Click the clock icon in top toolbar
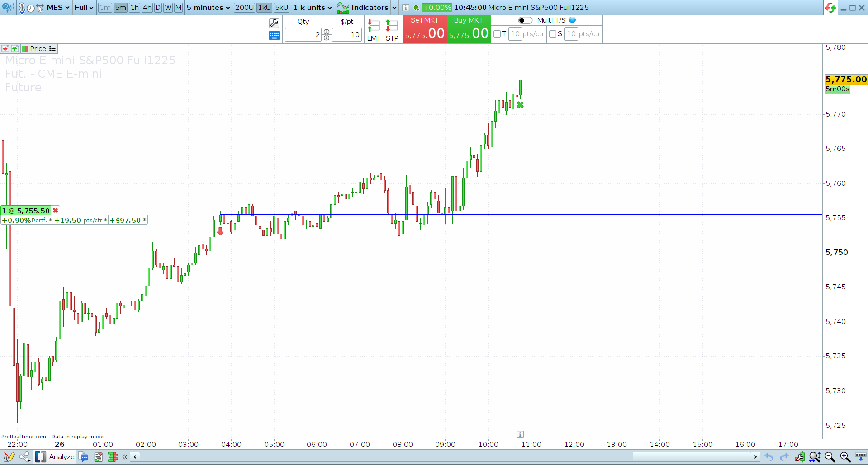 tap(31, 8)
